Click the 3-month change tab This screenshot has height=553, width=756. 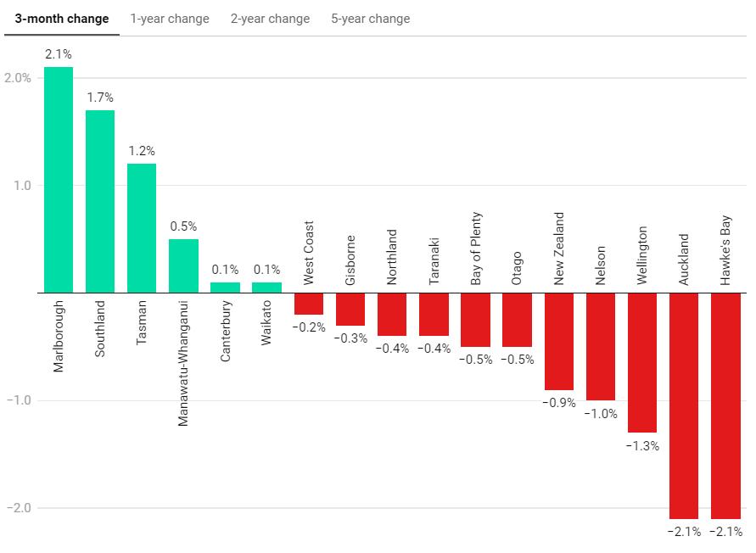[x=62, y=19]
